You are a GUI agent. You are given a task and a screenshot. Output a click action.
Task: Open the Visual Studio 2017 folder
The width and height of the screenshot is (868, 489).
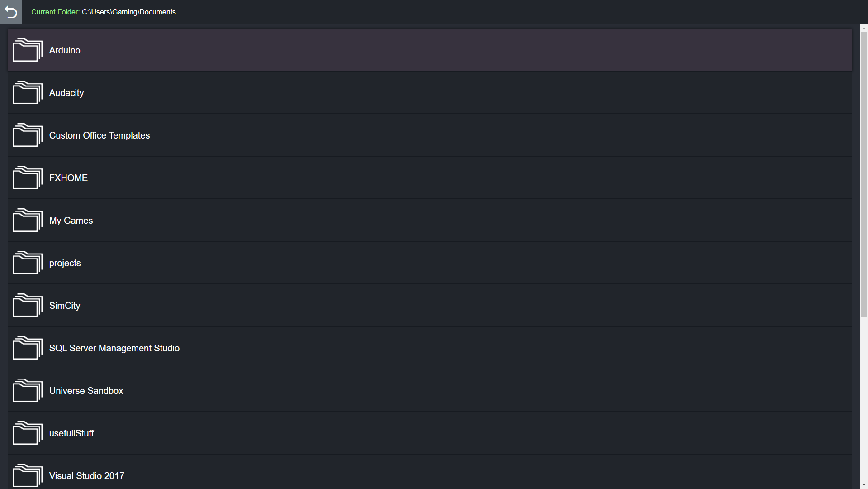click(86, 475)
